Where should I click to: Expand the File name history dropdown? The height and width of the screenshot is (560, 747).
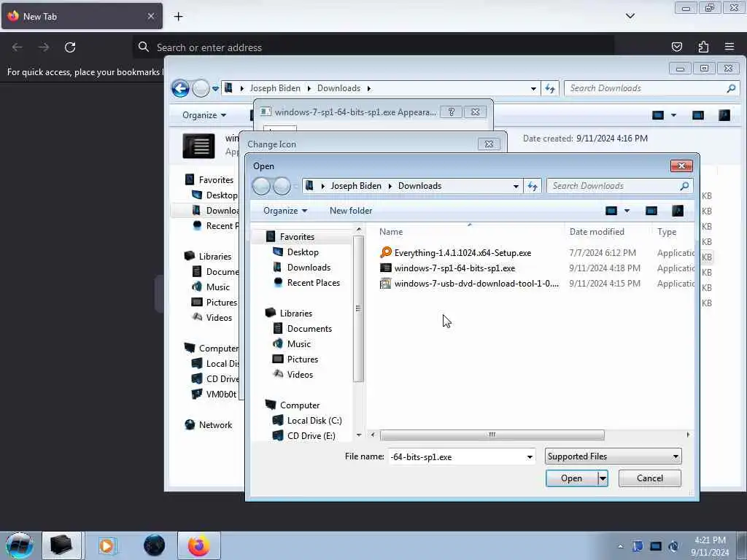point(530,456)
